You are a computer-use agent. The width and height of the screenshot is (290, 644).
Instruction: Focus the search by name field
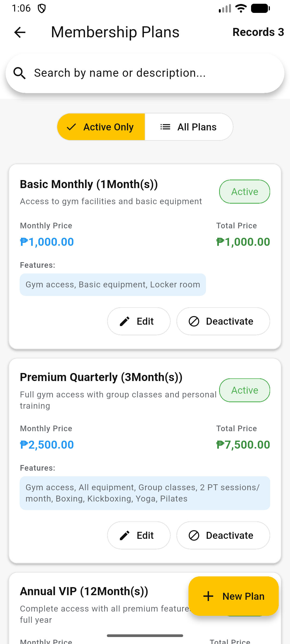(x=150, y=73)
